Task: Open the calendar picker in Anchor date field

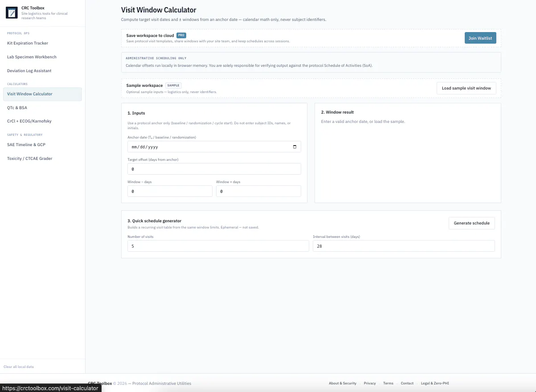Action: (295, 147)
